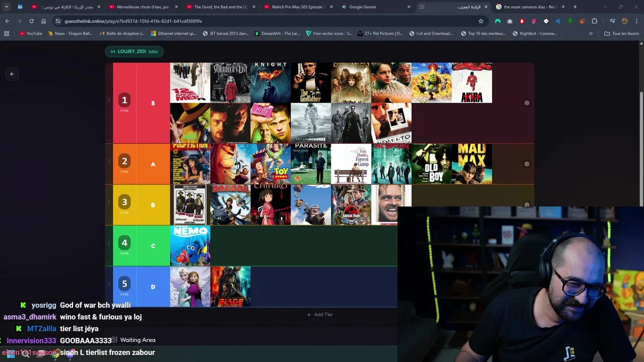Switch to The Good, the Bad tab
The height and width of the screenshot is (362, 644).
coord(221,7)
